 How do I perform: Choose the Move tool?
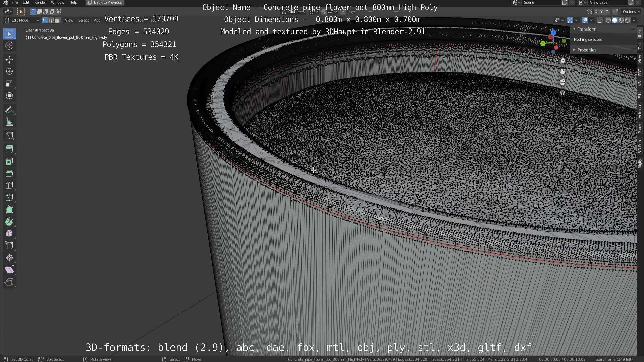(x=9, y=60)
